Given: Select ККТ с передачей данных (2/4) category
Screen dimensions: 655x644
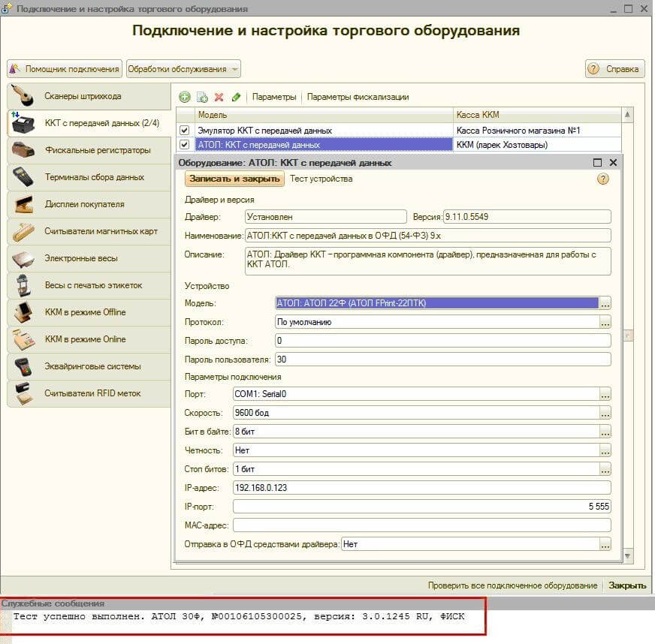Looking at the screenshot, I should [x=89, y=123].
